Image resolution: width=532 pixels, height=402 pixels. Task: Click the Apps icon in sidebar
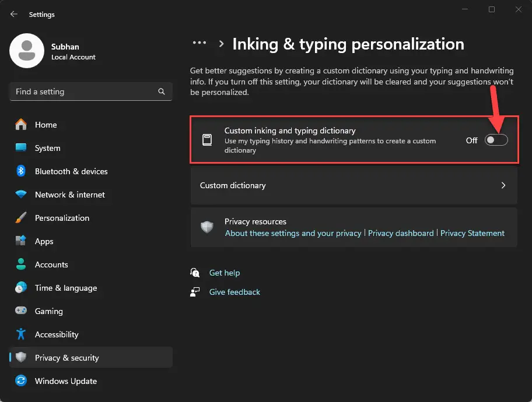21,241
